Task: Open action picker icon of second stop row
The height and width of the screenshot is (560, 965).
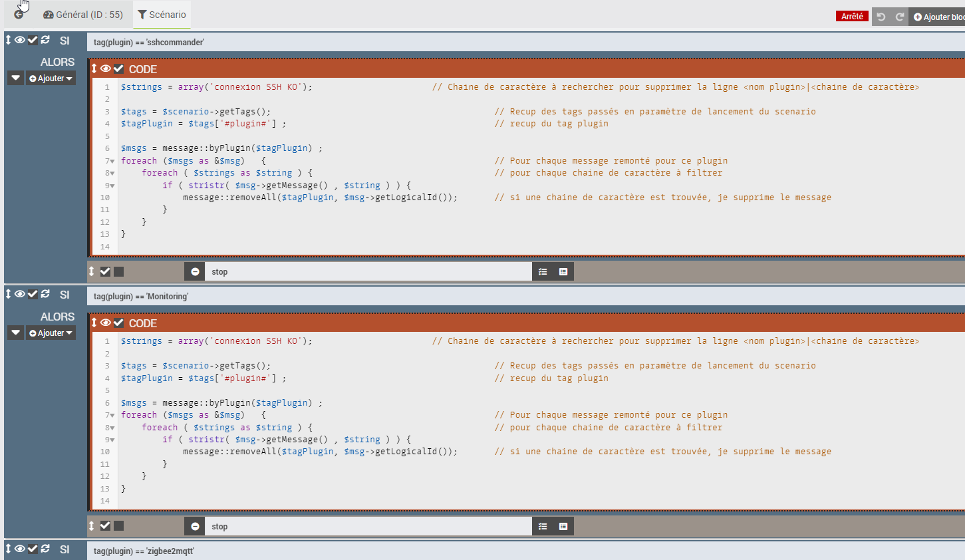Action: [543, 526]
